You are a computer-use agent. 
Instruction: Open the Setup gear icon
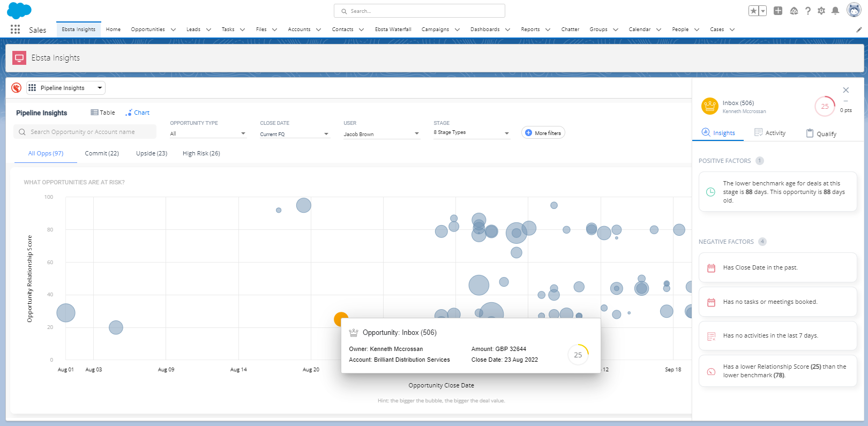coord(821,11)
